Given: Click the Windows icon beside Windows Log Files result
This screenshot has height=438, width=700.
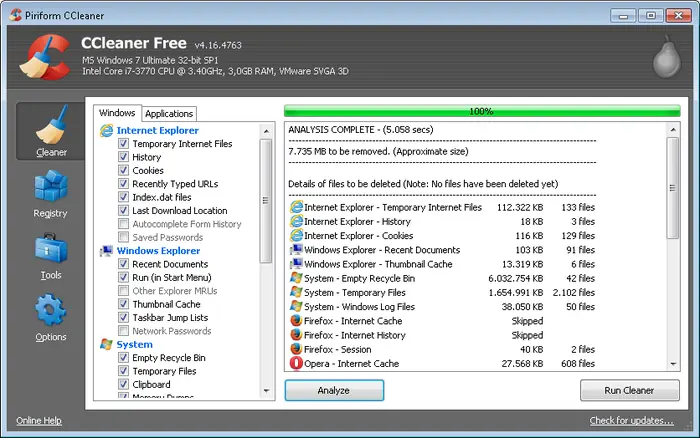Looking at the screenshot, I should 296,307.
